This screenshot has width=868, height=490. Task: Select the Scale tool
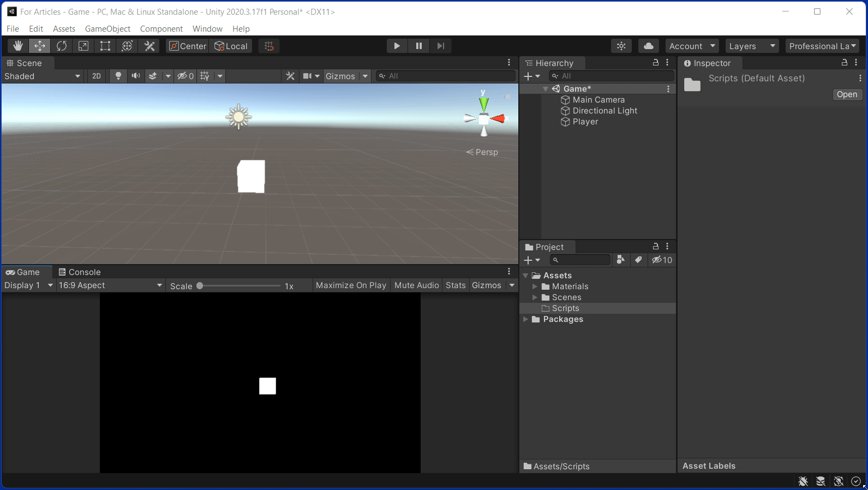tap(83, 46)
